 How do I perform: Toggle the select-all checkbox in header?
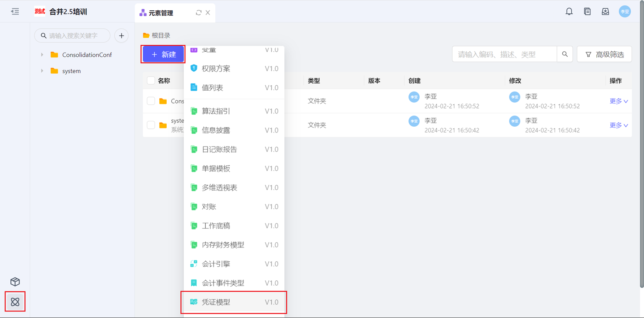coord(151,81)
